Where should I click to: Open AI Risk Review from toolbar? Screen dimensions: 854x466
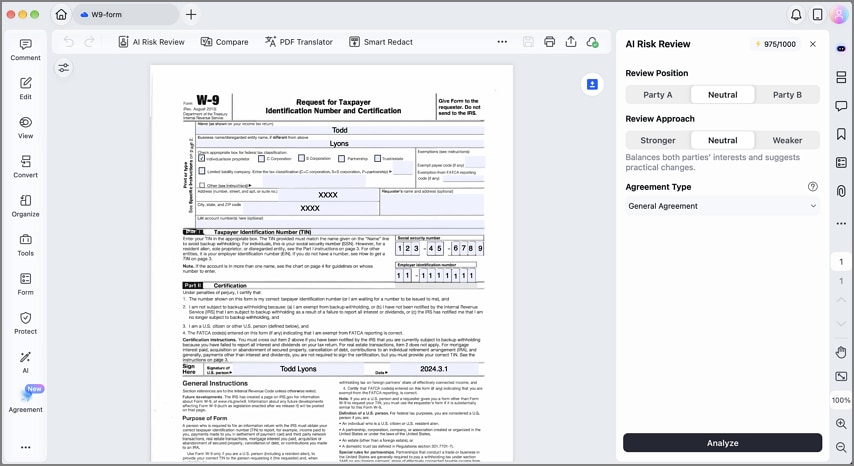click(x=151, y=42)
